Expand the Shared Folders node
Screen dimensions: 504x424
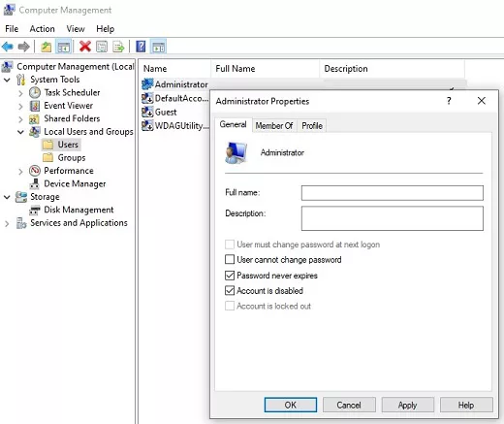click(x=20, y=119)
